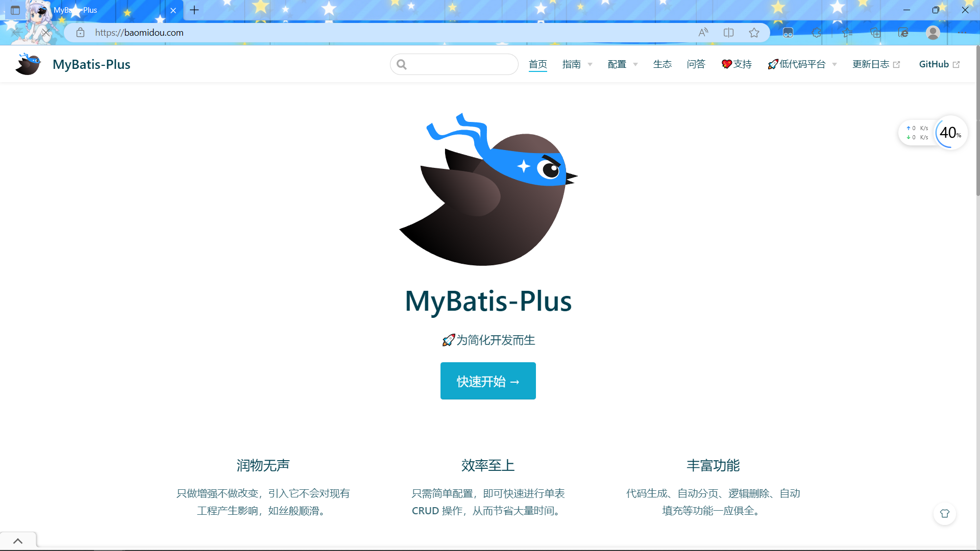
Task: Open the browser extensions puzzle icon
Action: click(817, 33)
